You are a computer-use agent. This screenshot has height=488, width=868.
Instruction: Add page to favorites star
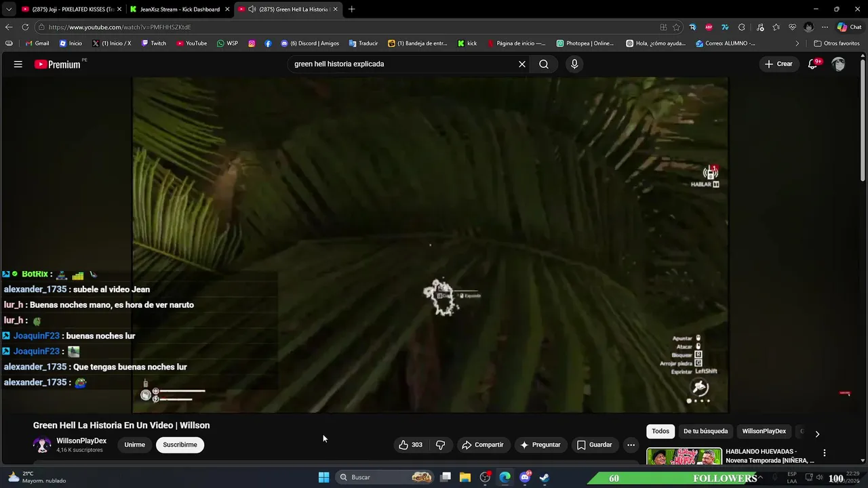(676, 27)
